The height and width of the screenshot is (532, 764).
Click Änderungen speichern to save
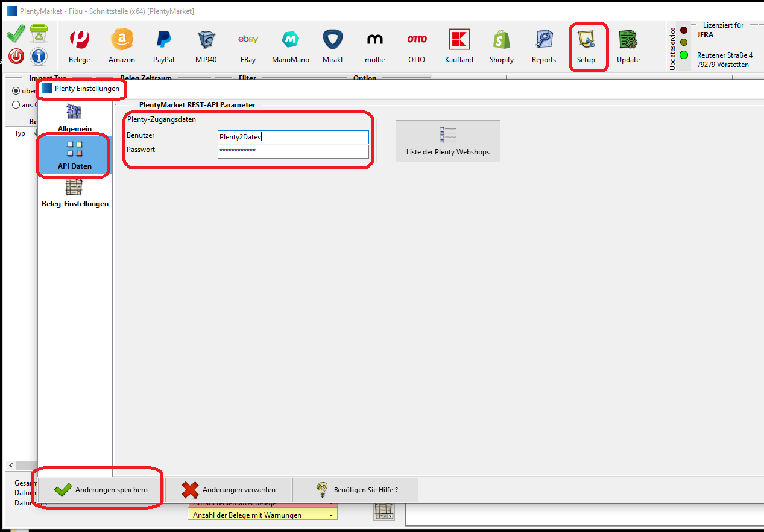(x=101, y=490)
